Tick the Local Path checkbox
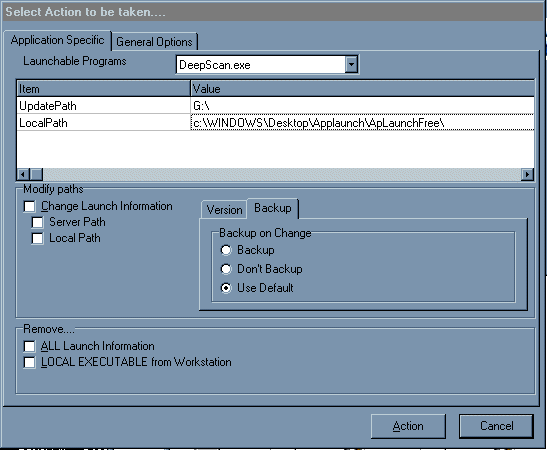This screenshot has width=547, height=450. tap(37, 238)
